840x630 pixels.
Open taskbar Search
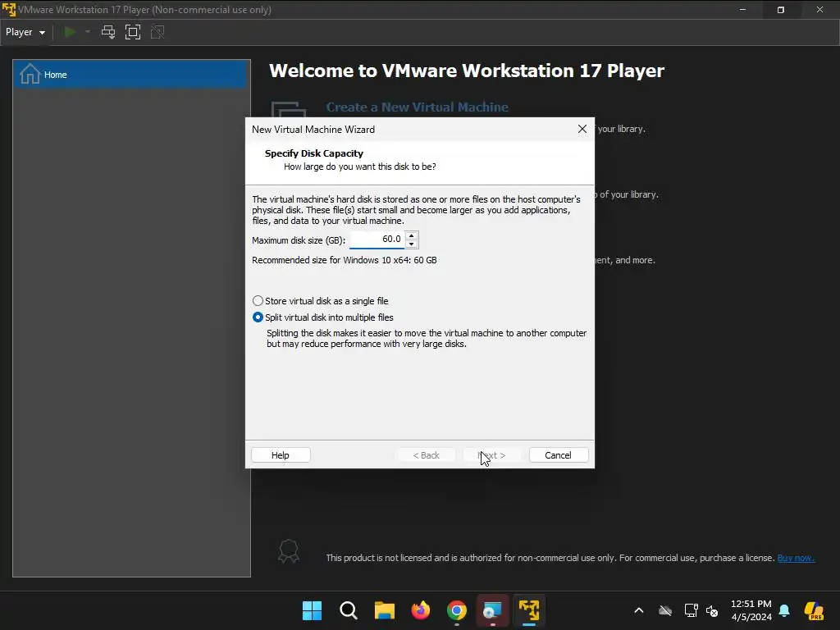pos(348,610)
